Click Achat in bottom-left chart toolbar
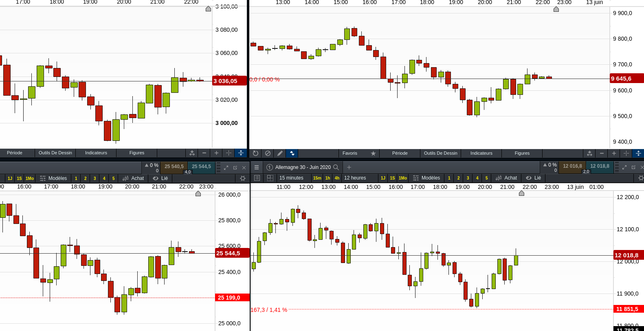The height and width of the screenshot is (331, 644). (133, 178)
